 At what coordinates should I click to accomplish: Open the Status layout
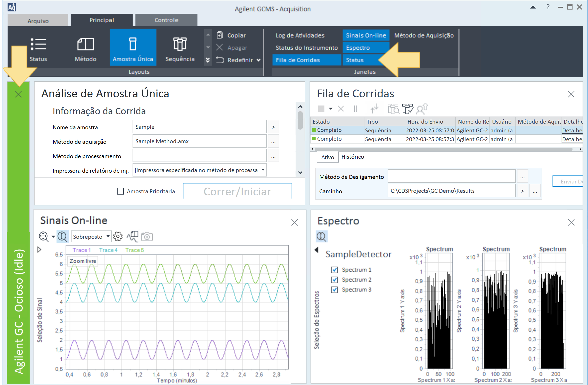[38, 49]
